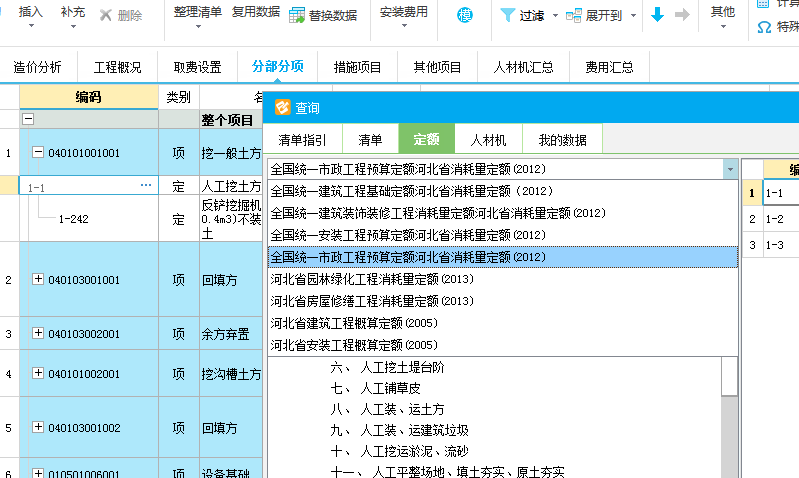This screenshot has height=478, width=799.
Task: Expand item 040103001002
Action: tap(38, 427)
